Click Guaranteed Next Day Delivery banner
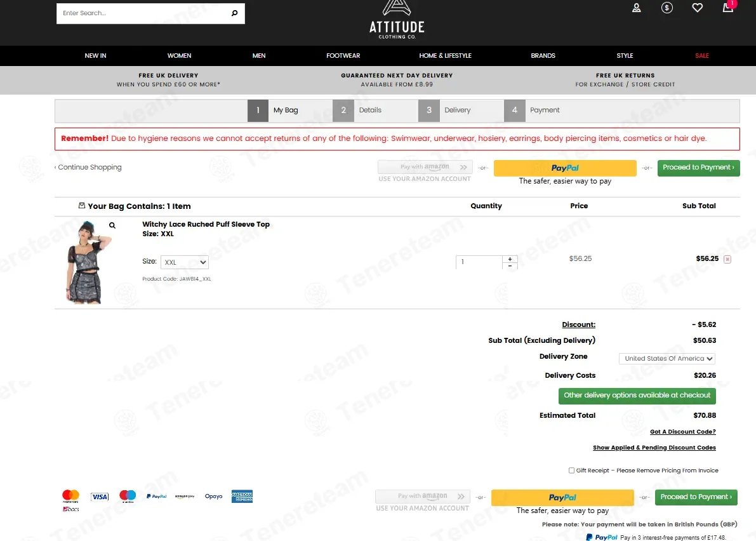Screen dimensions: 756x541 pos(397,80)
